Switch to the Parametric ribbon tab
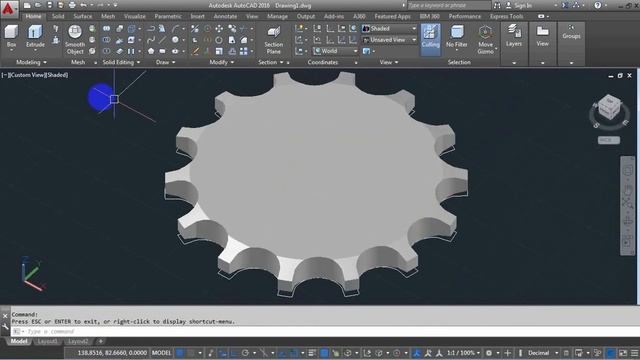The width and height of the screenshot is (640, 360). point(168,16)
